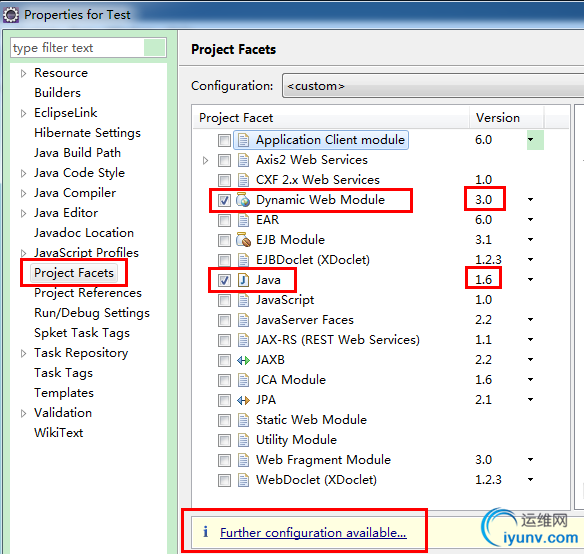Click the JCA Module version 1.6 cell
The height and width of the screenshot is (554, 584).
(483, 380)
